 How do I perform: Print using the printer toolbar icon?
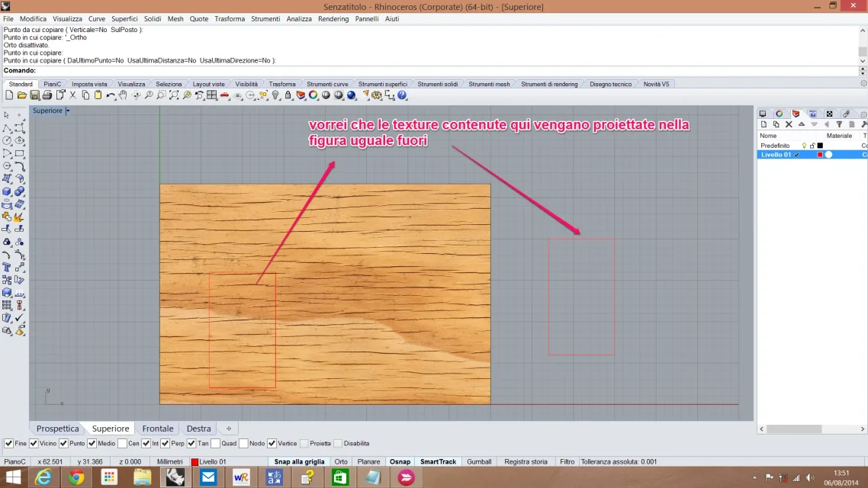click(x=47, y=95)
